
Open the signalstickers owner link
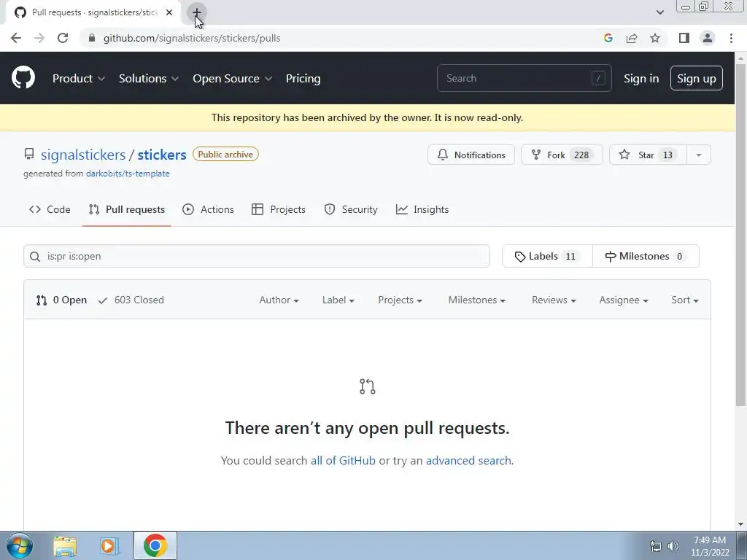(x=83, y=155)
